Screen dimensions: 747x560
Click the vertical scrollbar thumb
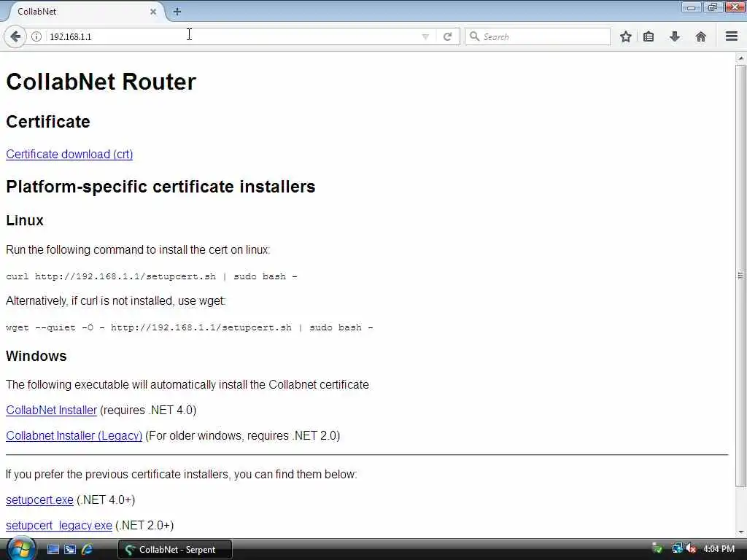(740, 275)
